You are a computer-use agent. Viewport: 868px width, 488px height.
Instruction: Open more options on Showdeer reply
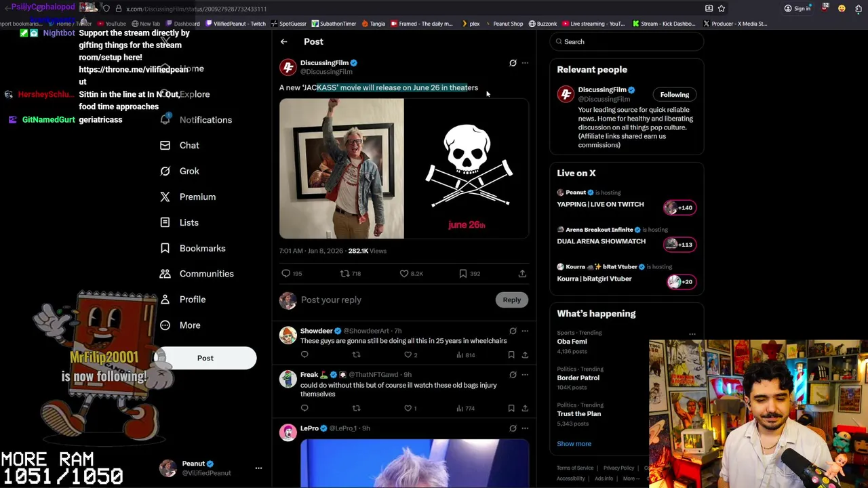point(525,331)
